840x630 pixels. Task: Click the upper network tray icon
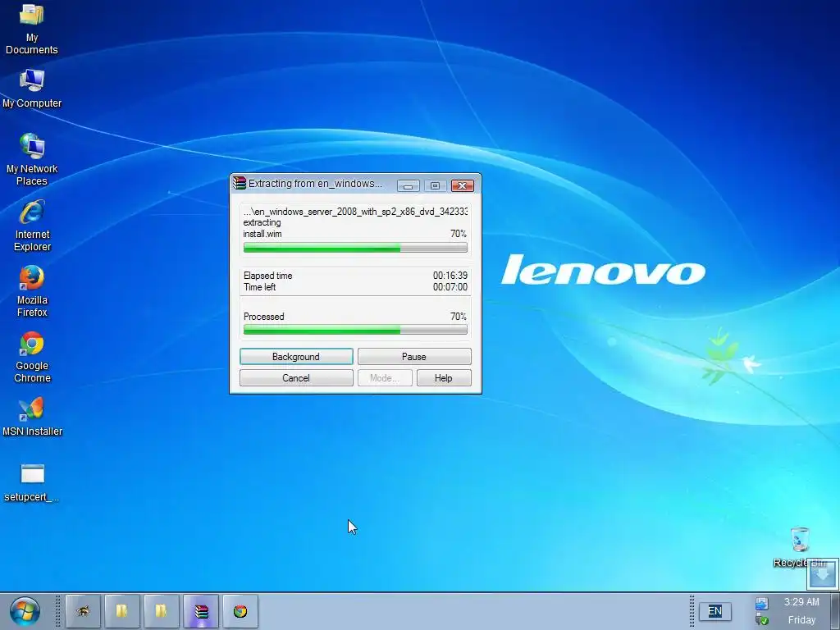[762, 604]
